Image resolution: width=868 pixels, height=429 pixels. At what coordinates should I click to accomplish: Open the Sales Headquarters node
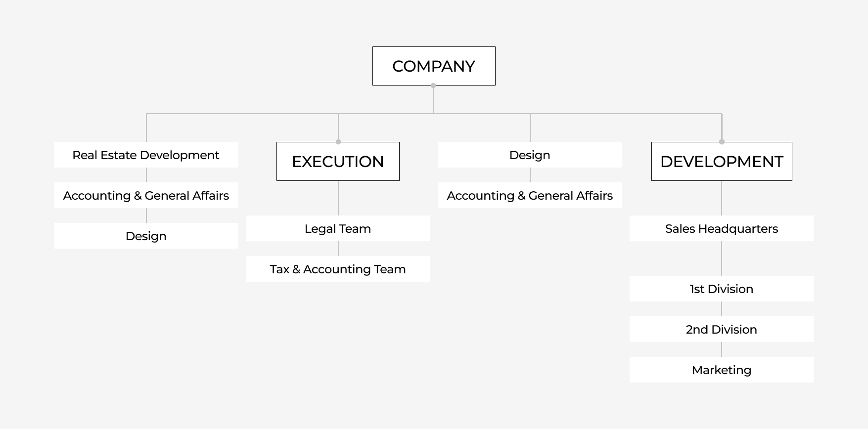pyautogui.click(x=722, y=229)
